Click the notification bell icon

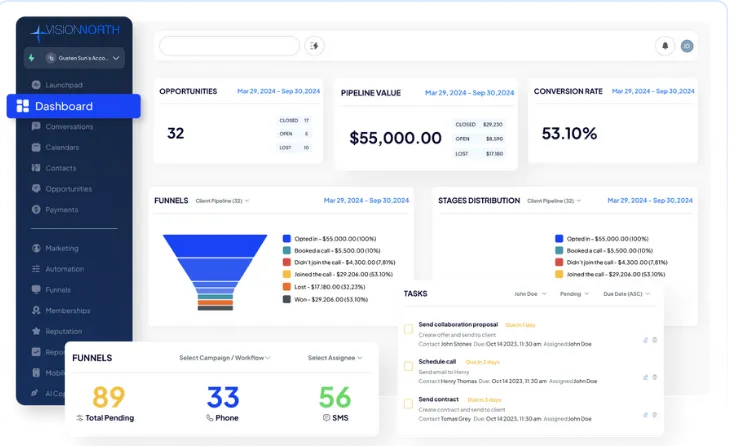[665, 46]
